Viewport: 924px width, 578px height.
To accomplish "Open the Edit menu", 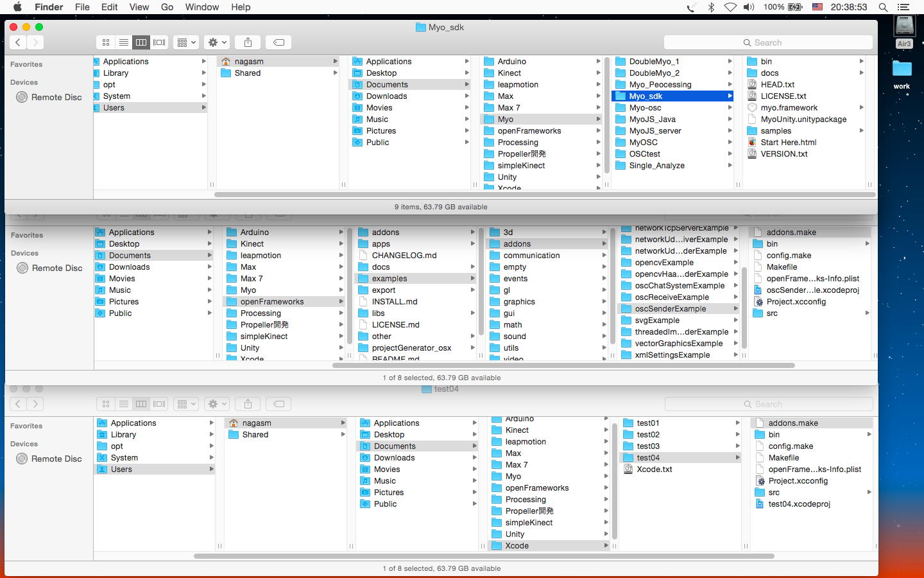I will coord(109,7).
